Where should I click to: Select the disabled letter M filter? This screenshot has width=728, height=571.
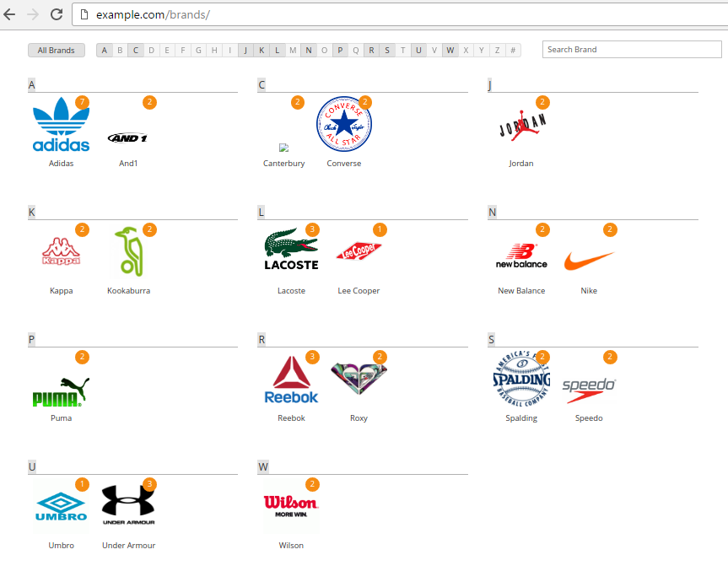coord(293,50)
